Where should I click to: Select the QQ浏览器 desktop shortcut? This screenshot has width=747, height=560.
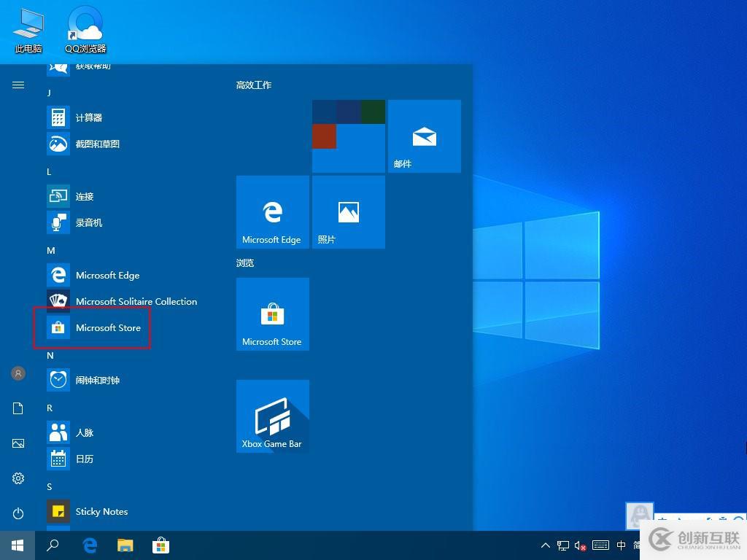(x=86, y=29)
